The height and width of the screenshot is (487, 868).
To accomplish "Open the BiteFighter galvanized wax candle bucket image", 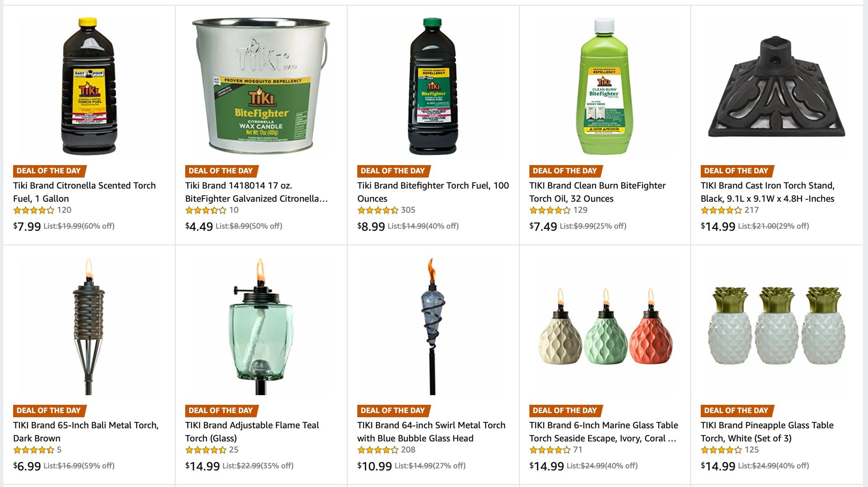I will (261, 86).
